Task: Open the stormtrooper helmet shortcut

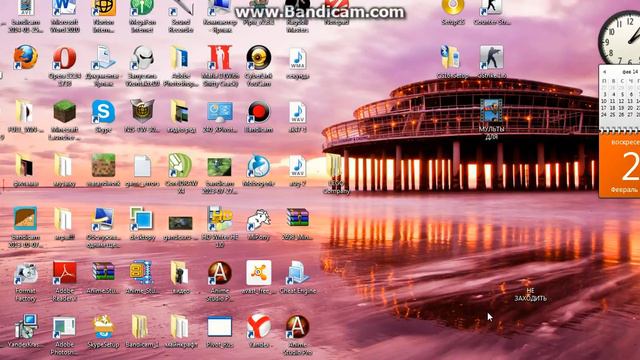Action: tap(142, 58)
